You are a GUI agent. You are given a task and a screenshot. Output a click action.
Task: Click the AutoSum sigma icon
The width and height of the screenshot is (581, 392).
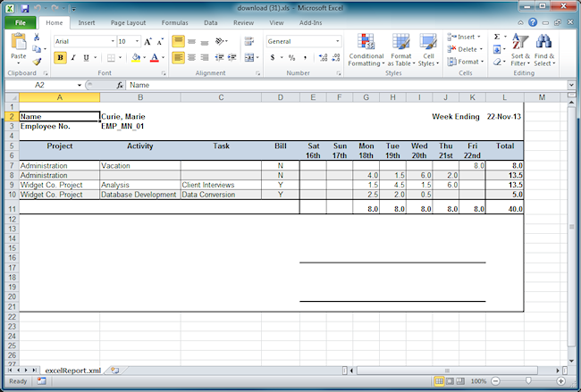click(x=497, y=37)
